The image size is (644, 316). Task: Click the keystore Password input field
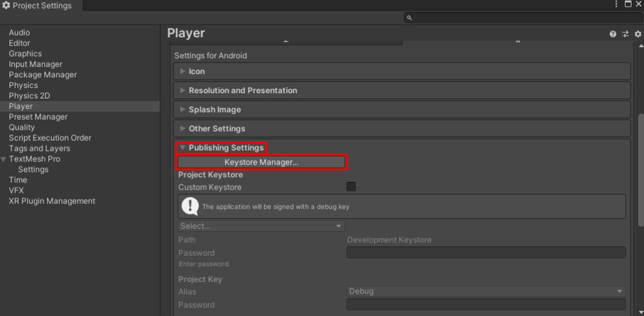[486, 252]
